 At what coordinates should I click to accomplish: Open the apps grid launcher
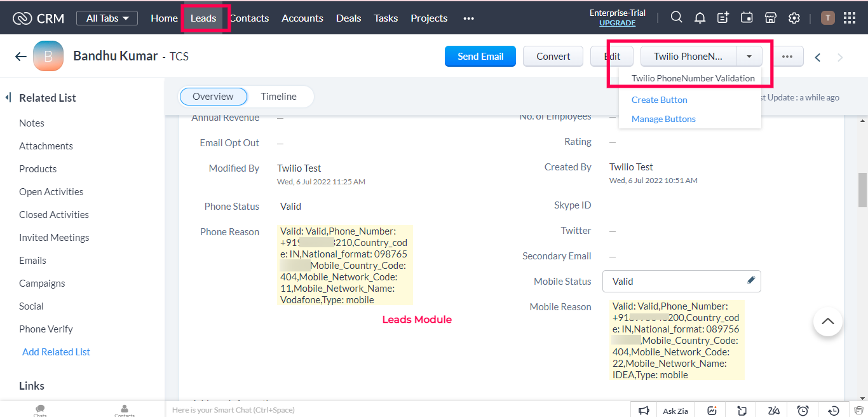coord(850,18)
